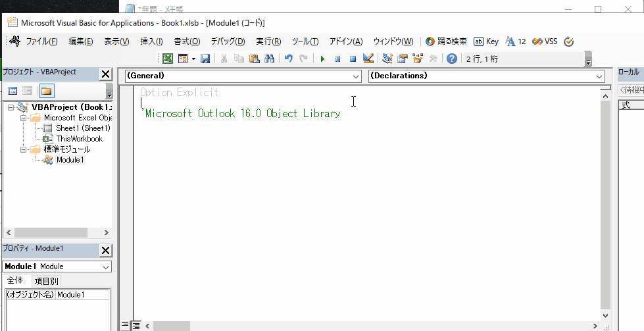This screenshot has width=644, height=331.
Task: Click the greyed Redo arrow icon
Action: pos(303,59)
